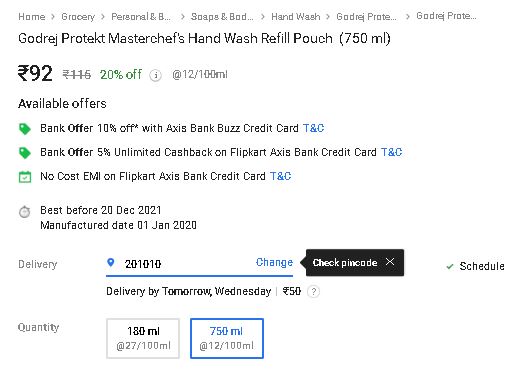Viewport: 508px width, 371px height.
Task: Navigate to Hand Wash breadcrumb
Action: tap(296, 17)
